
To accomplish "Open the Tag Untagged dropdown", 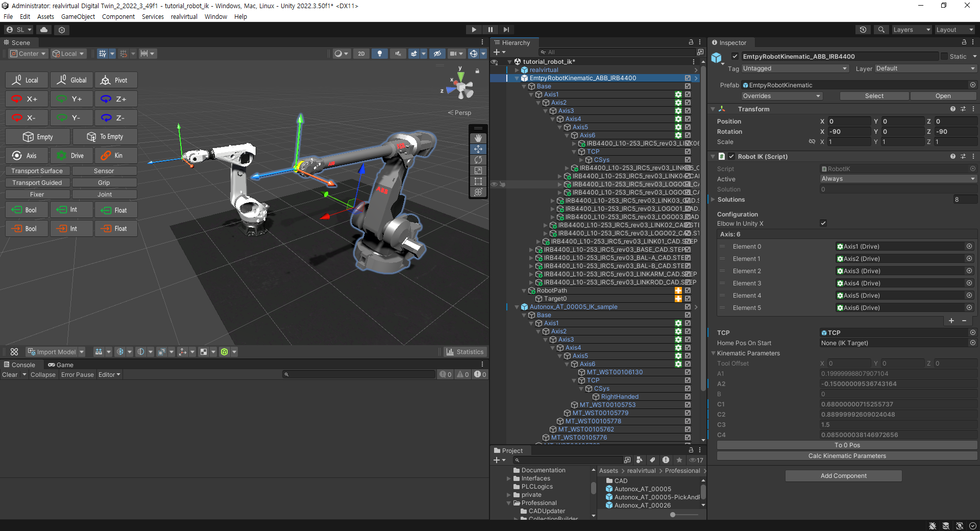I will click(795, 68).
